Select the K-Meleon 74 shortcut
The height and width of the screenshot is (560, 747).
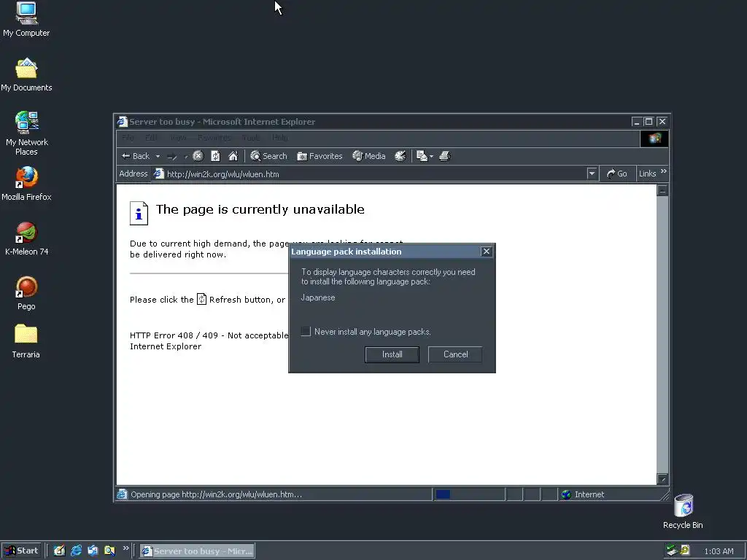point(26,238)
